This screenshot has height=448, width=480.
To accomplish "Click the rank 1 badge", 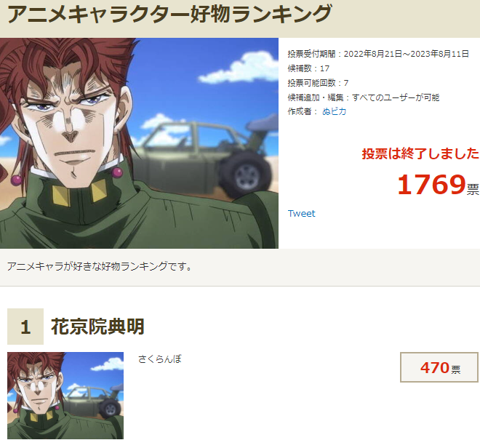I will coord(25,327).
